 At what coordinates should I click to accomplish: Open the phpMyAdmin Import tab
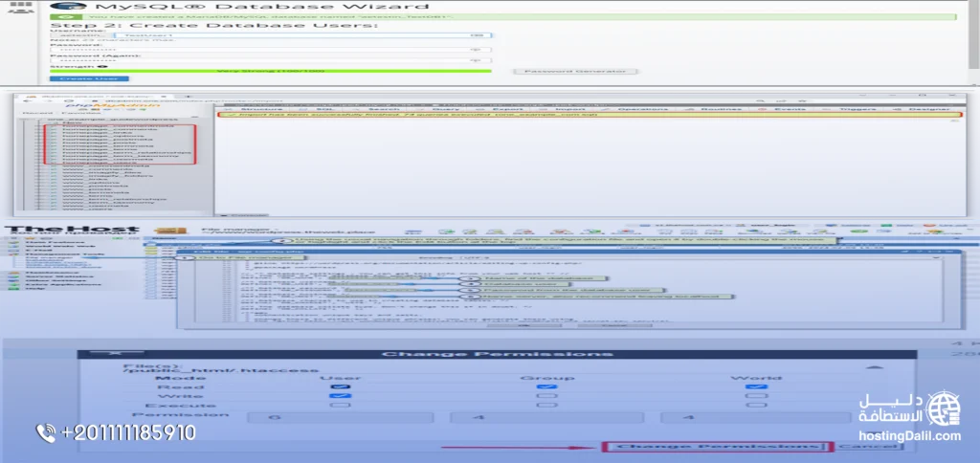click(x=561, y=109)
